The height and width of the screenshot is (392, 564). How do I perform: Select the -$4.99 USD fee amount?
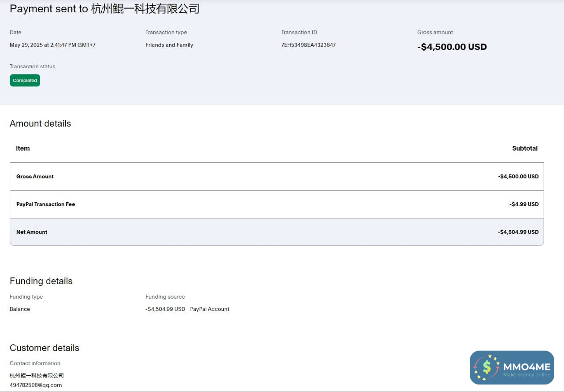pos(524,204)
